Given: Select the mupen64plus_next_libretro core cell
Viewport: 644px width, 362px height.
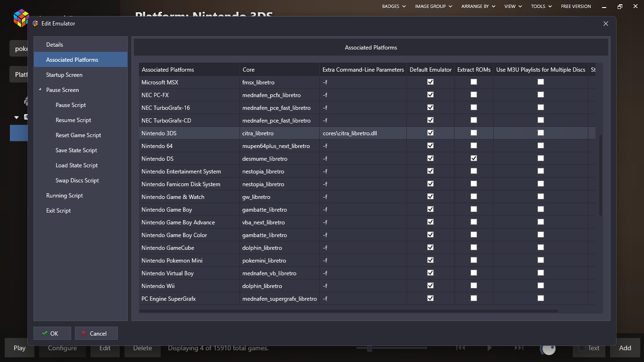Looking at the screenshot, I should [x=280, y=146].
